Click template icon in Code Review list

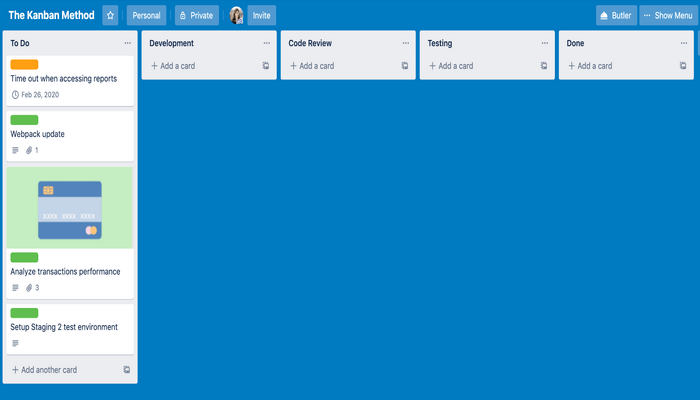click(x=405, y=66)
